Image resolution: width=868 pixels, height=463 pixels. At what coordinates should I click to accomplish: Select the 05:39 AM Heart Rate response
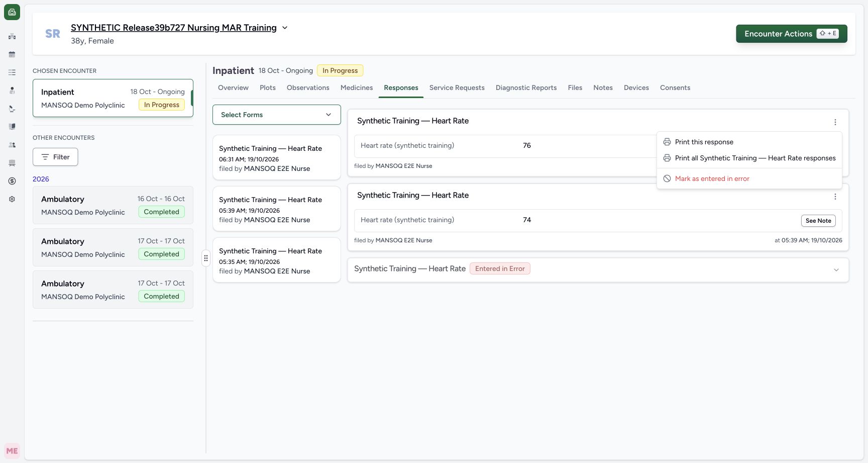[x=277, y=209]
